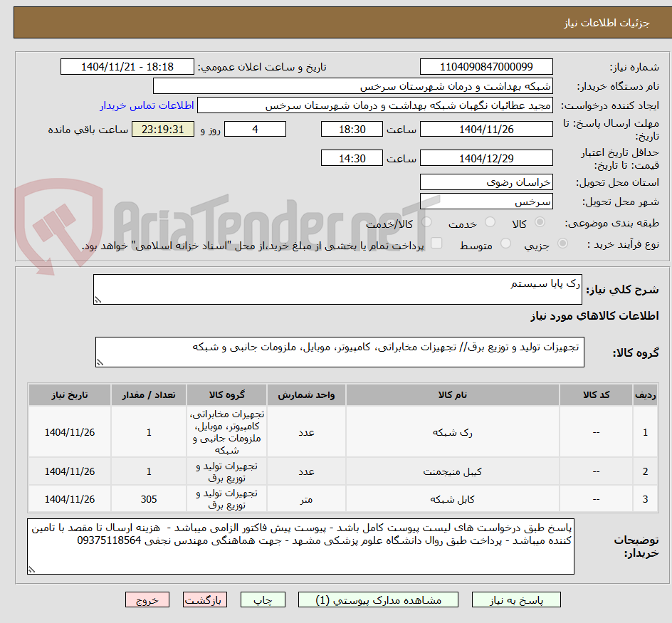The width and height of the screenshot is (672, 623).
Task: Click the price validity date 1404/12/29 field
Action: (x=486, y=158)
